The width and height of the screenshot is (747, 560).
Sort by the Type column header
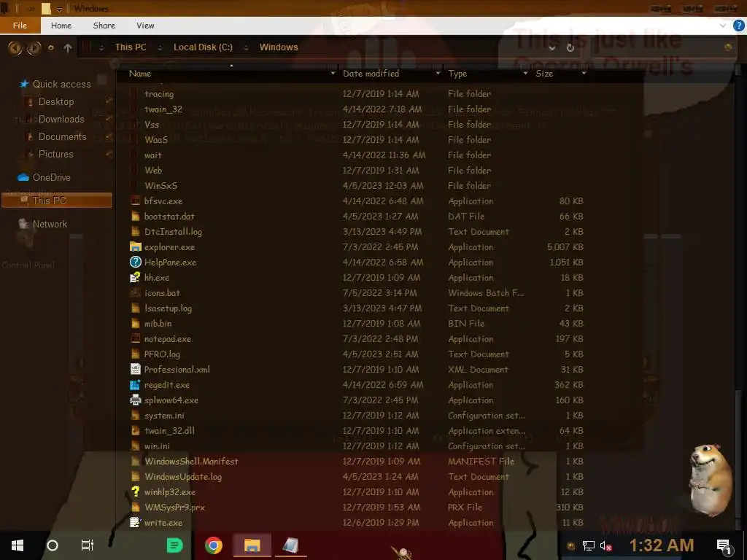pos(457,74)
